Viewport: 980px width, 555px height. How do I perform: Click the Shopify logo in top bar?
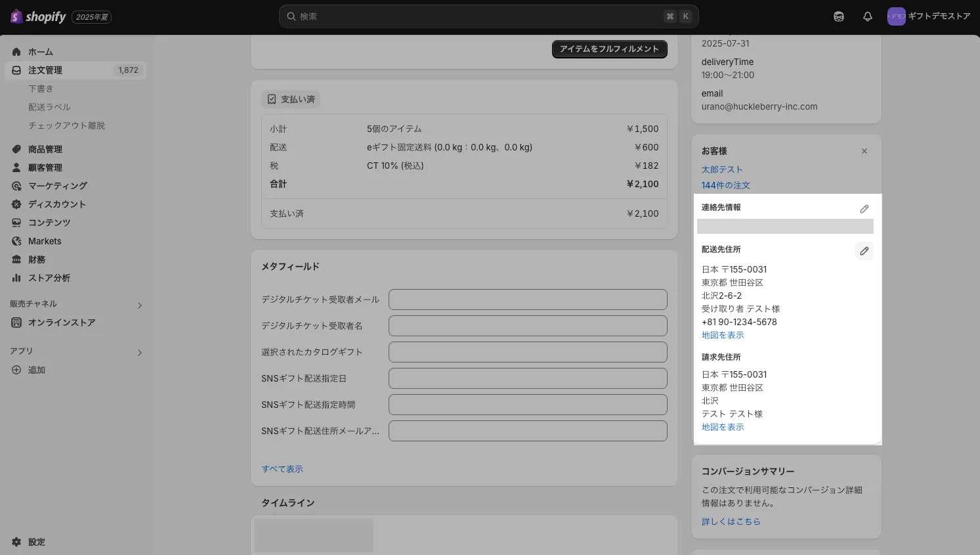39,16
